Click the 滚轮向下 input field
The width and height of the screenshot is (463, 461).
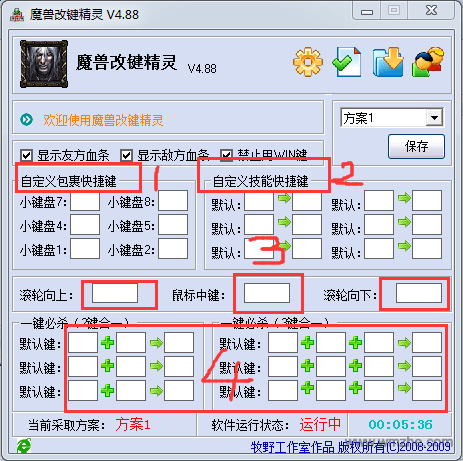419,293
